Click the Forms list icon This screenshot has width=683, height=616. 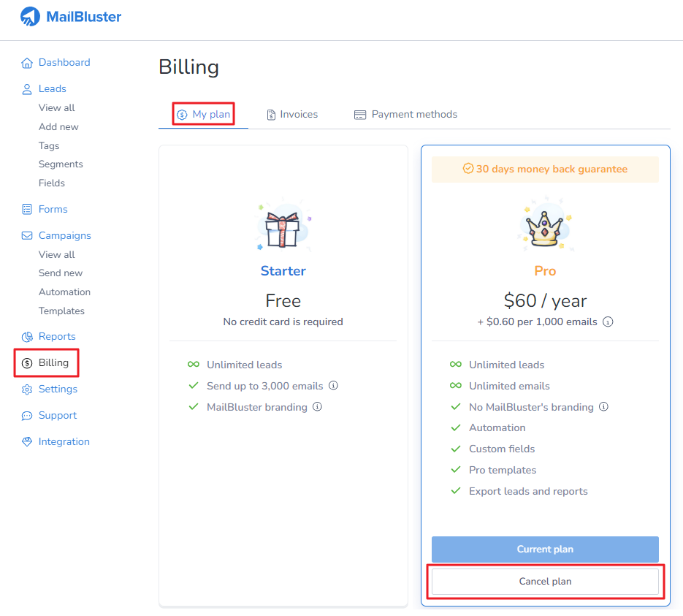click(x=27, y=210)
